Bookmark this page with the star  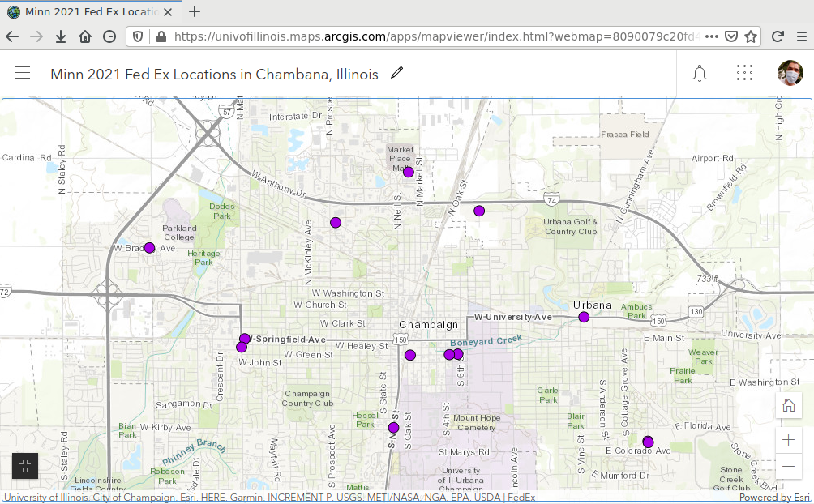coord(751,36)
